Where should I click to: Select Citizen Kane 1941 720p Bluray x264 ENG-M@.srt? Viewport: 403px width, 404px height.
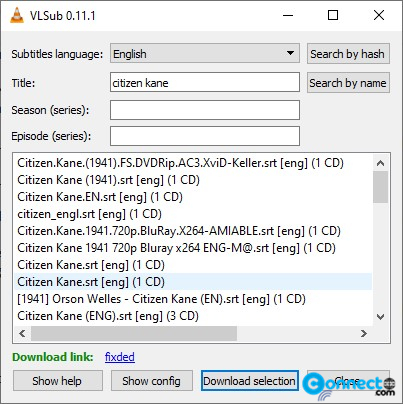coord(193,248)
